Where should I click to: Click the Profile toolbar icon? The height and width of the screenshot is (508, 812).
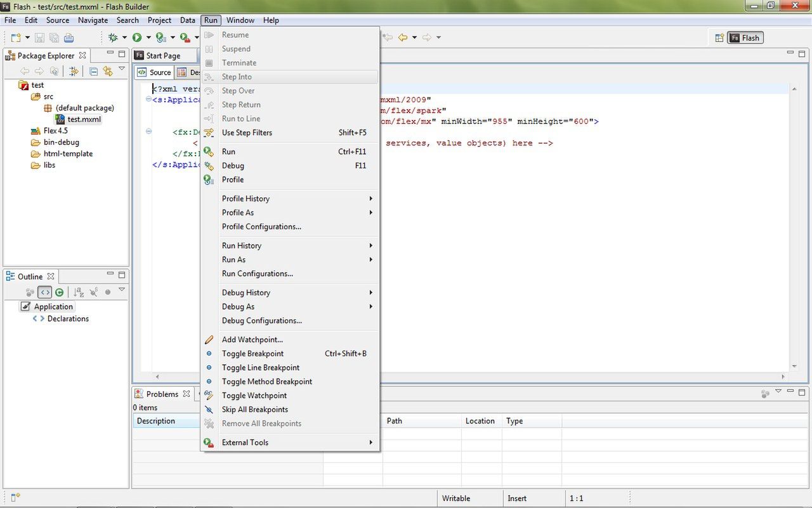161,38
